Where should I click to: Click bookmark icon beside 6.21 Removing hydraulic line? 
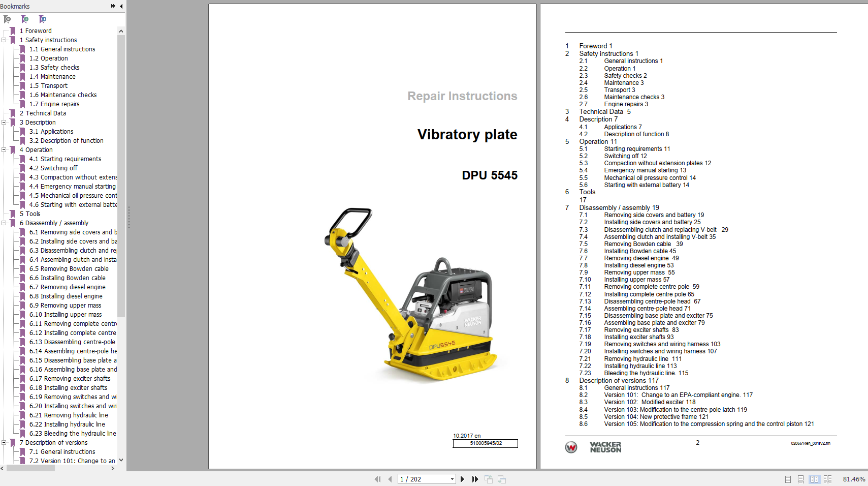pos(22,415)
